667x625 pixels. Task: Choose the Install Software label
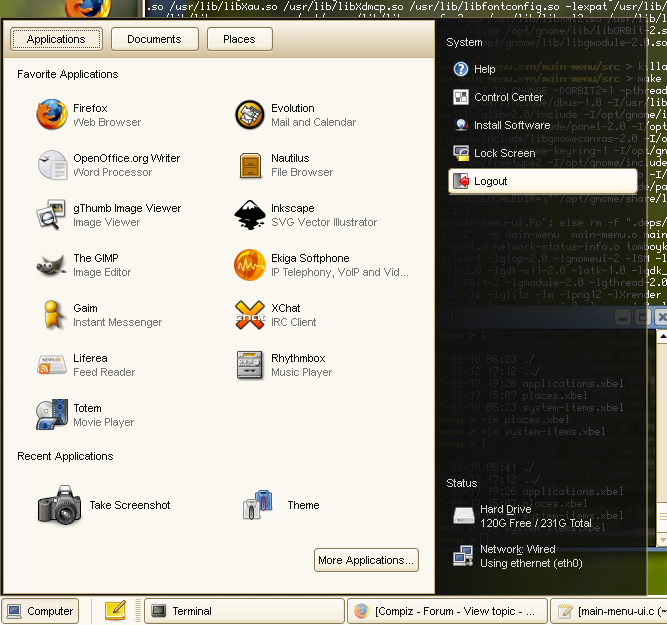click(512, 125)
